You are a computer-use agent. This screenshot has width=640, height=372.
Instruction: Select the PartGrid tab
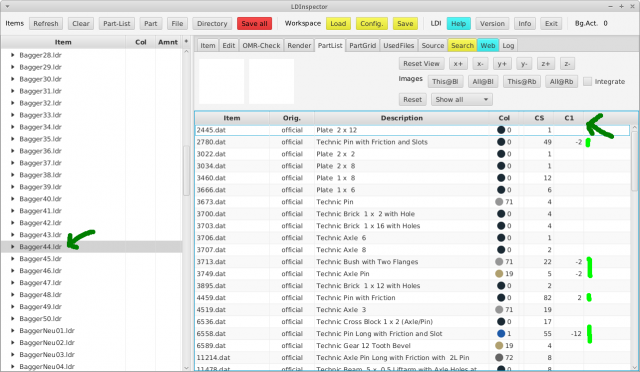[x=362, y=45]
